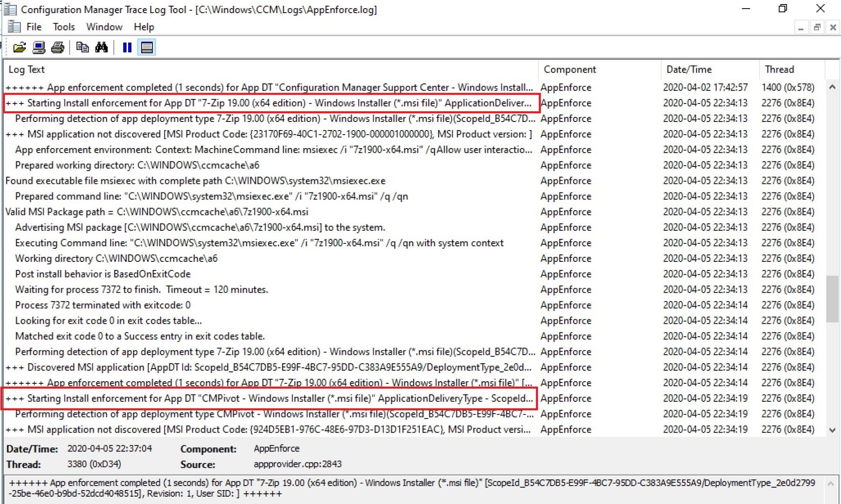The width and height of the screenshot is (841, 504).
Task: Open the File menu
Action: pyautogui.click(x=34, y=27)
